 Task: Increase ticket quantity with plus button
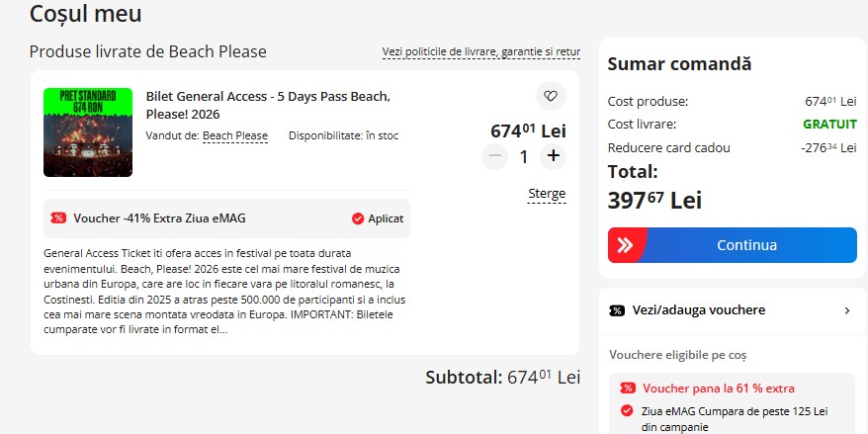553,155
